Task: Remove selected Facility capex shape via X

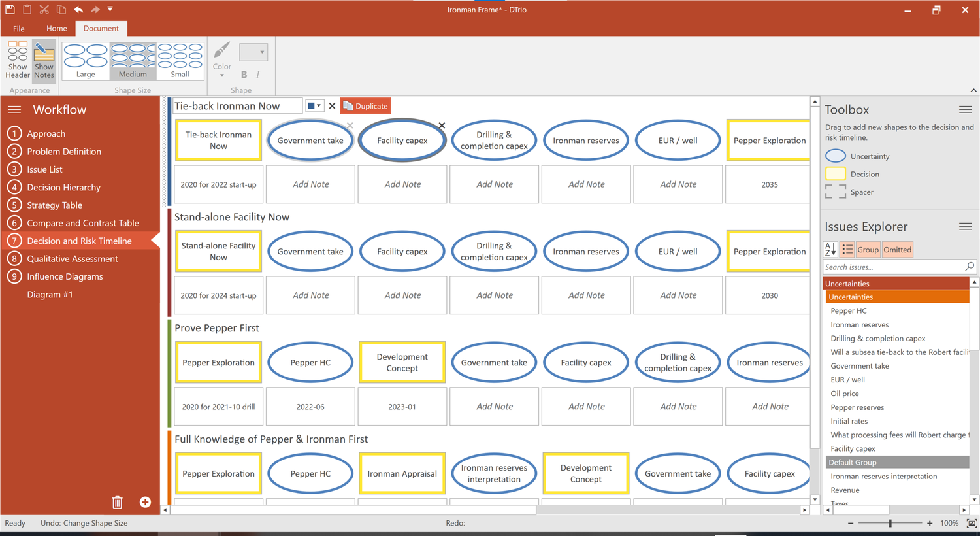Action: coord(442,126)
